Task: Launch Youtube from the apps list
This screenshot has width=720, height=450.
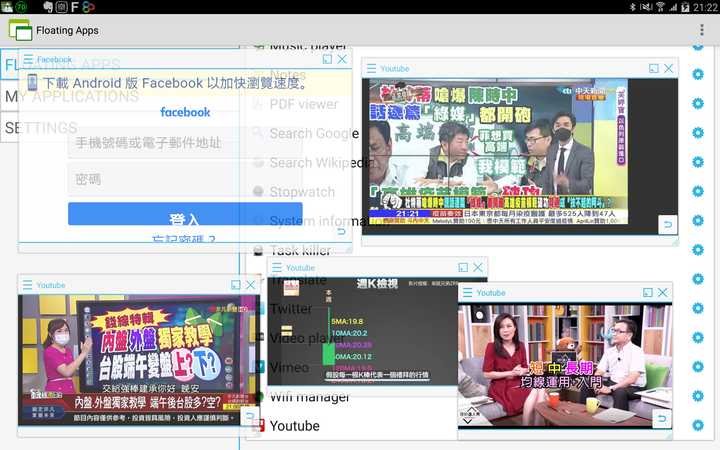Action: click(294, 426)
